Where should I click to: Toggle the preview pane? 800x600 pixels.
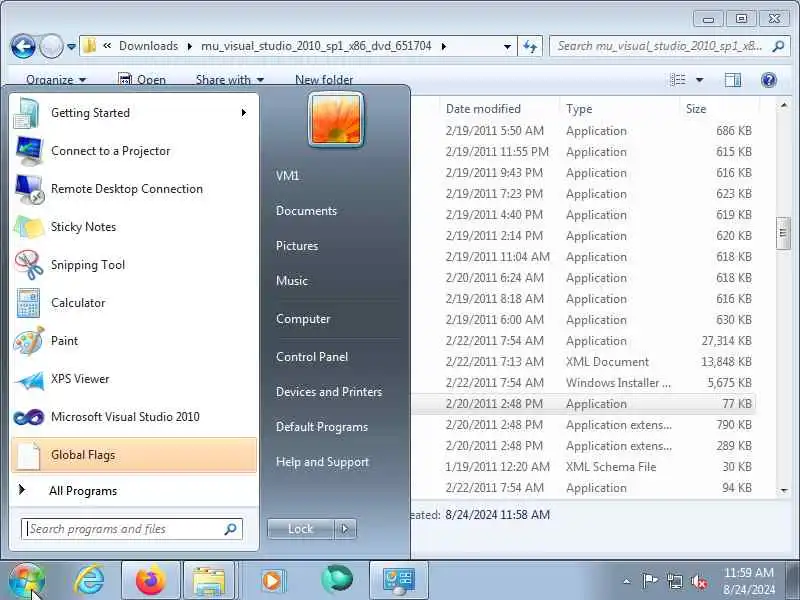pyautogui.click(x=733, y=80)
